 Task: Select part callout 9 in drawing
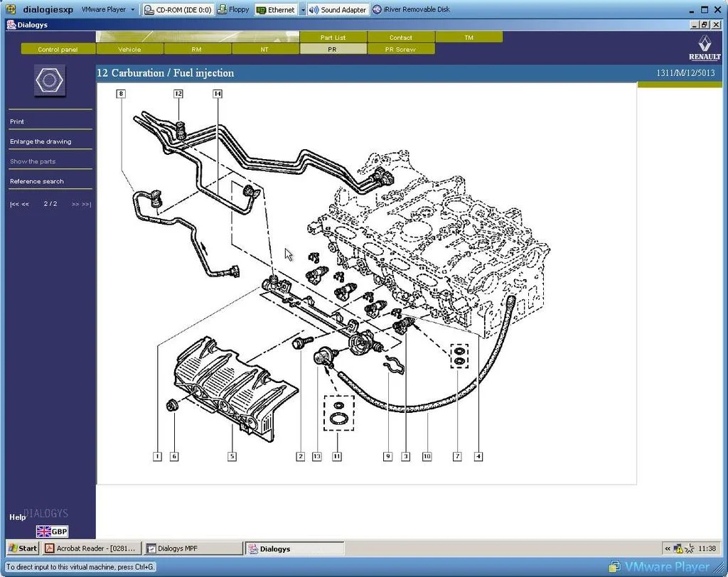tap(387, 456)
